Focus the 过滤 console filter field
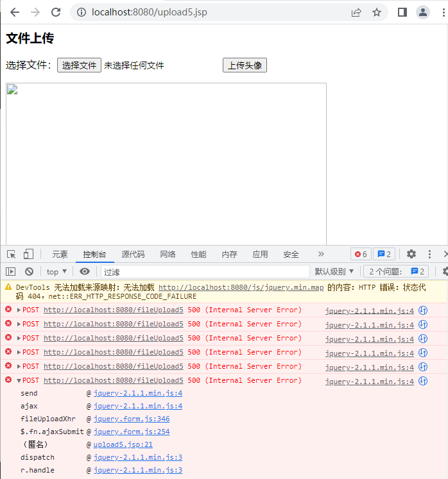The height and width of the screenshot is (479, 448). 205,272
